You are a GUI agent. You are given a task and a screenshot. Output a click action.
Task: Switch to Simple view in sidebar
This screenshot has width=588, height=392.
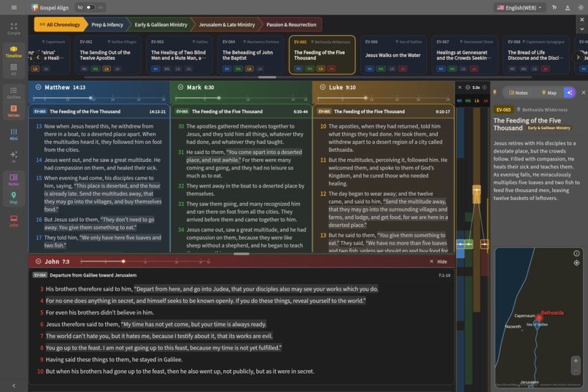[14, 28]
